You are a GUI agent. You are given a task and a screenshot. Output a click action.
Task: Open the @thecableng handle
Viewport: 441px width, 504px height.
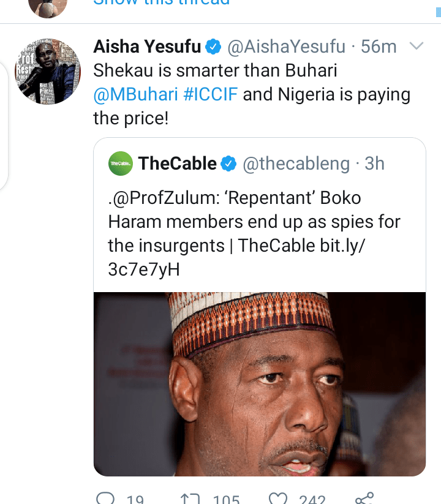(x=296, y=164)
